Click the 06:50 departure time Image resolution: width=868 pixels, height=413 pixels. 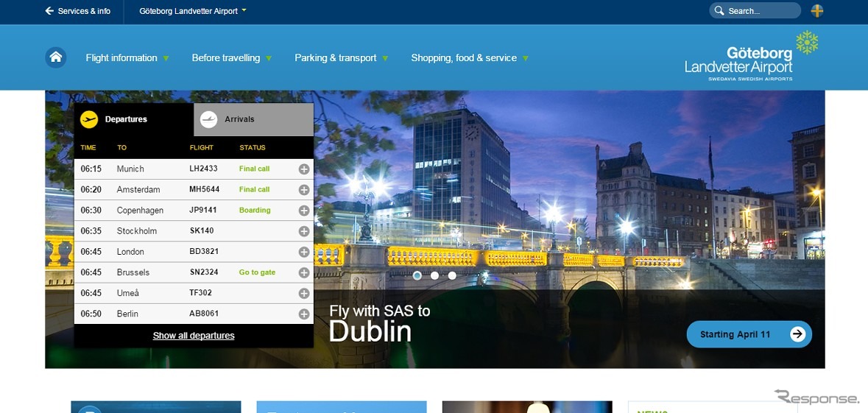(91, 314)
